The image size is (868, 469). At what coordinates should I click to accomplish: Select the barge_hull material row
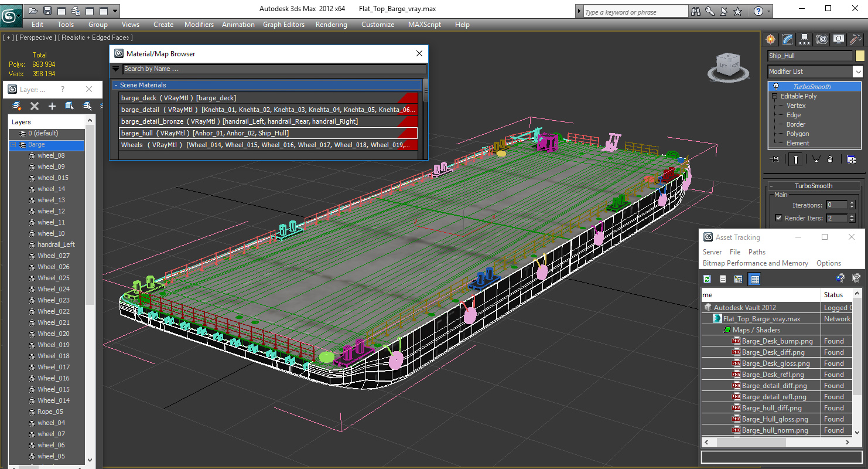pyautogui.click(x=268, y=133)
